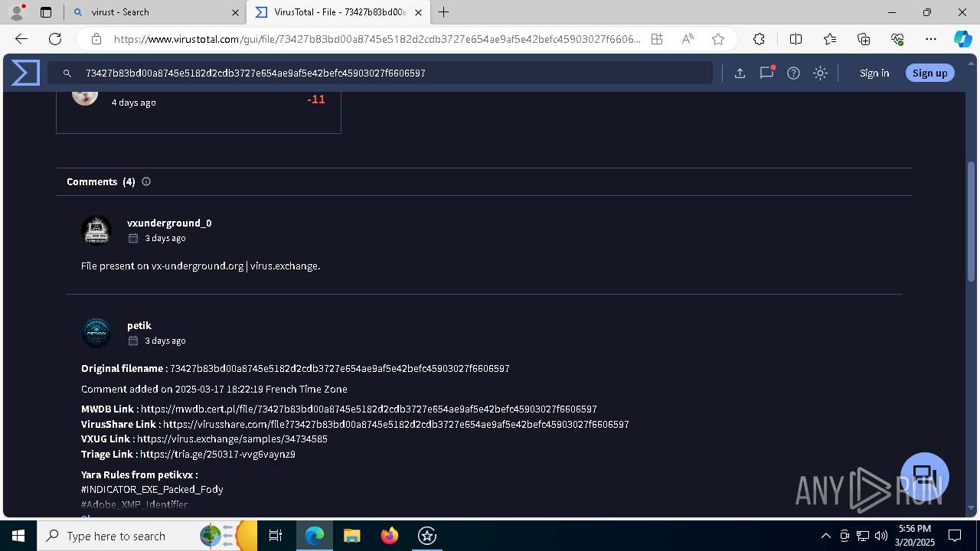The width and height of the screenshot is (980, 551).
Task: Open petik avatar image
Action: click(x=96, y=333)
